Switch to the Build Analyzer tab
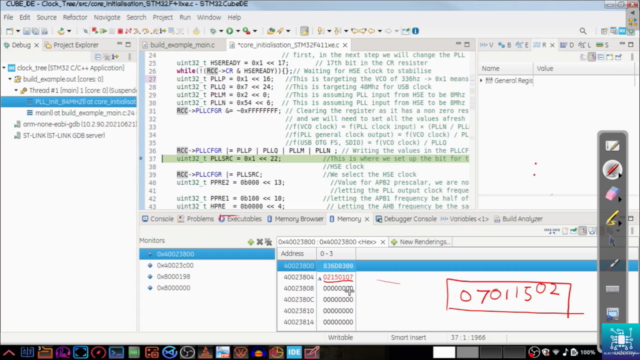 (x=518, y=219)
